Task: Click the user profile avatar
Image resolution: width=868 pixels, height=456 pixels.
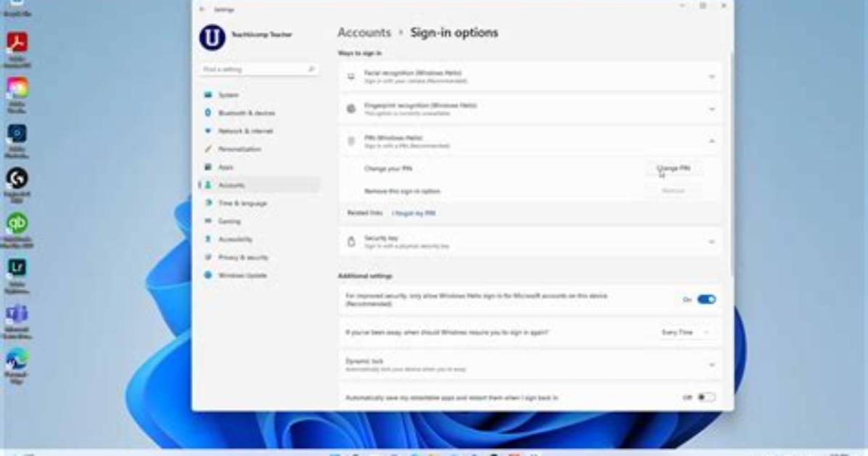Action: click(212, 37)
